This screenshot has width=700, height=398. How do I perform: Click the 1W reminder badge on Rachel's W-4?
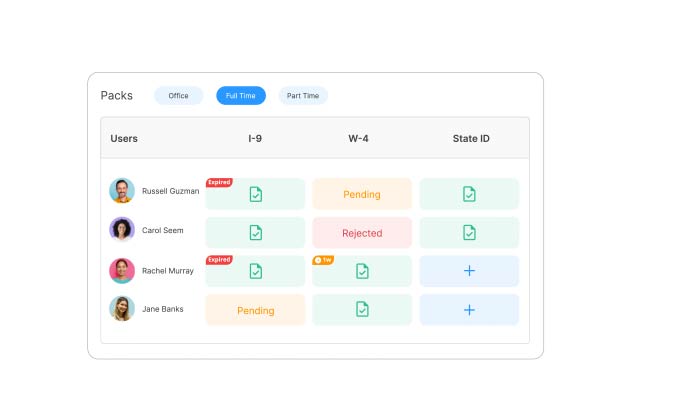coord(323,260)
